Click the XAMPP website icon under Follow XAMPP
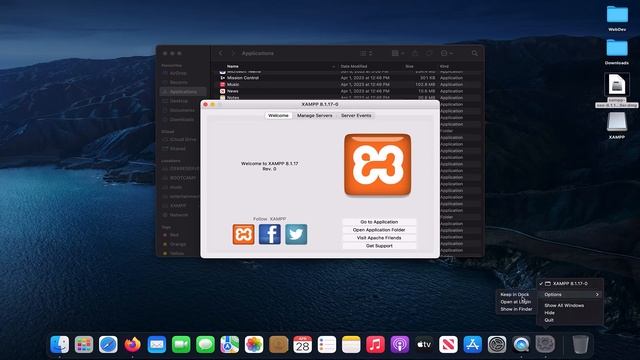The height and width of the screenshot is (360, 640). (243, 234)
